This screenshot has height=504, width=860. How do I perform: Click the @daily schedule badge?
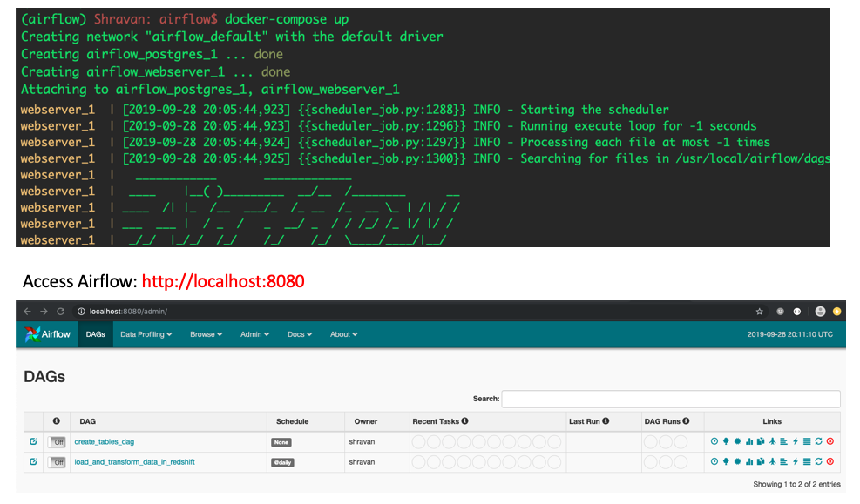(282, 462)
